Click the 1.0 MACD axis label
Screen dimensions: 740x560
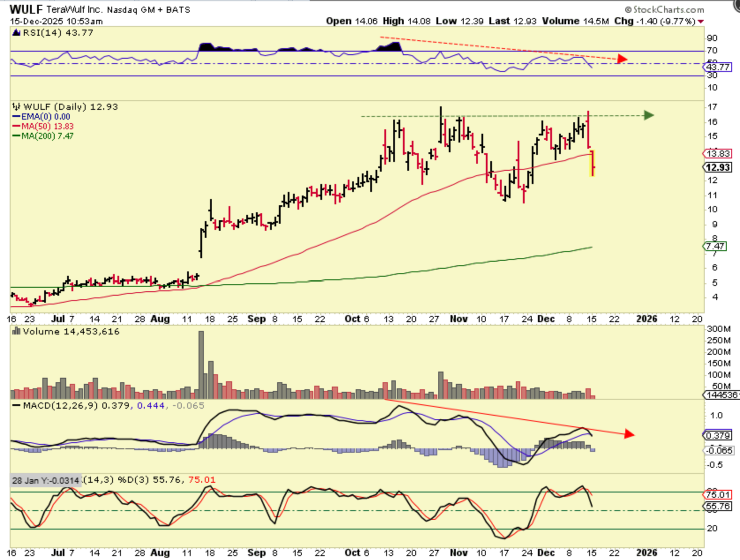[716, 415]
